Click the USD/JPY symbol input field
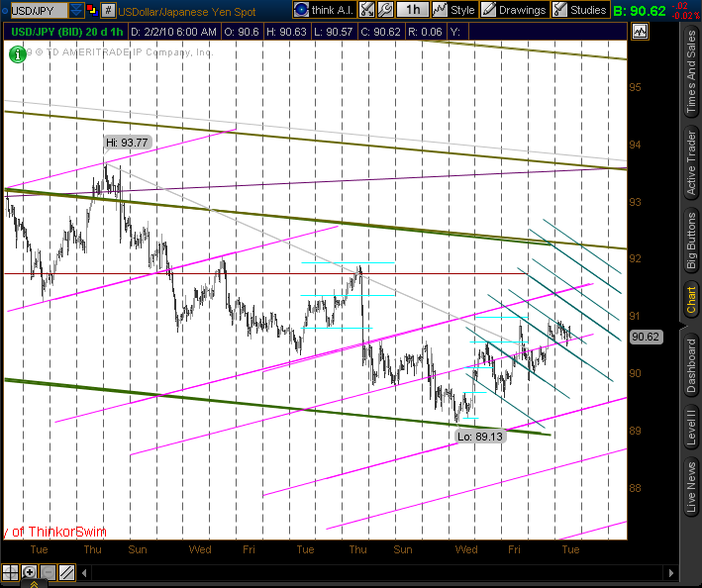Viewport: 702px width, 588px height. click(39, 10)
